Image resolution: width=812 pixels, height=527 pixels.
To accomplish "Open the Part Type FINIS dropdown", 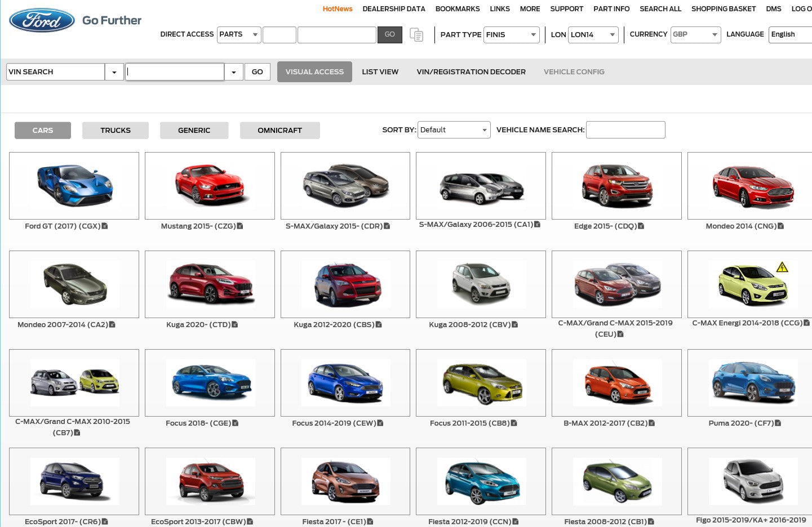I will [x=511, y=35].
